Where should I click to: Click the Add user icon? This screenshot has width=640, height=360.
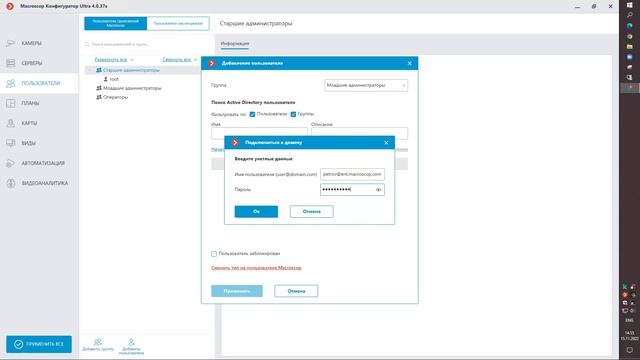[131, 342]
